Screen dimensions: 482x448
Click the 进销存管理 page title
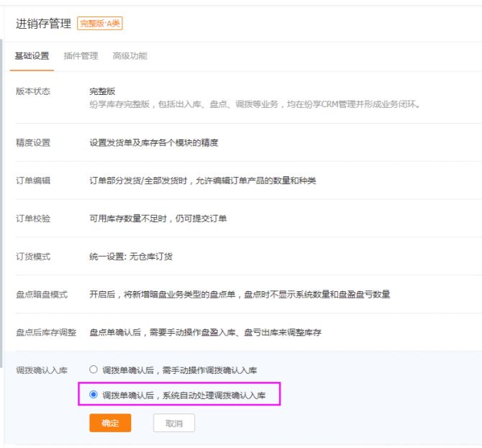[x=43, y=24]
